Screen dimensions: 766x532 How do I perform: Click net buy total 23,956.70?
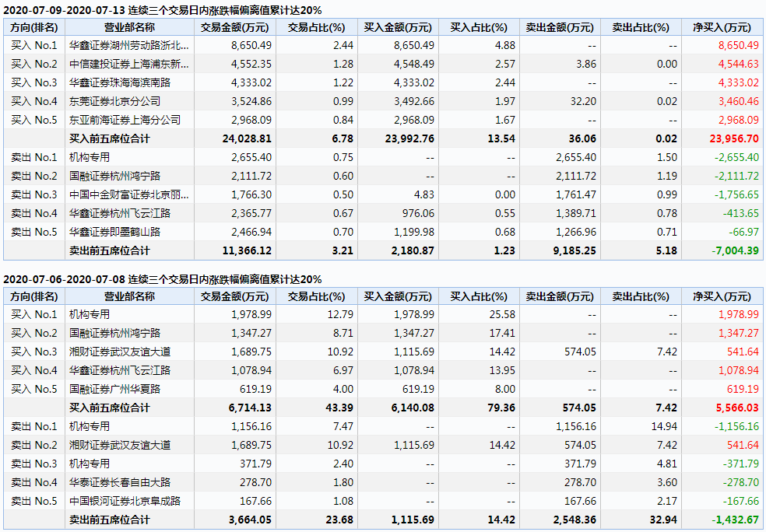(x=733, y=138)
